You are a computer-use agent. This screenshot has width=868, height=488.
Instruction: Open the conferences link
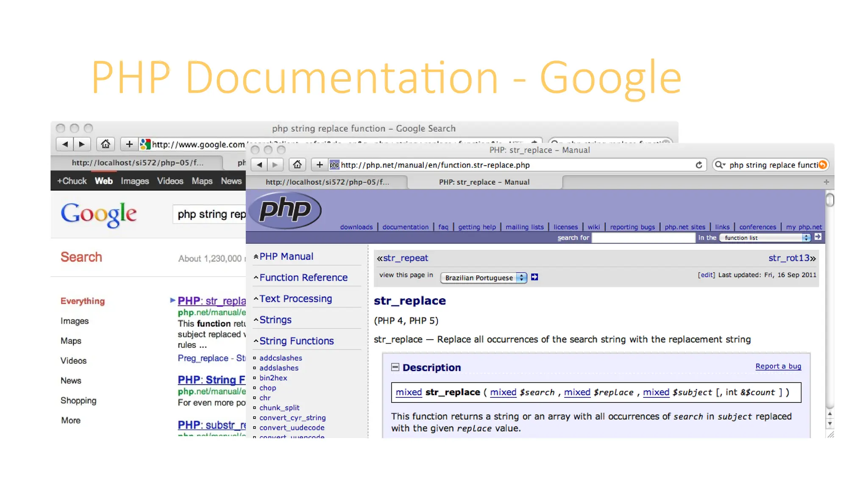tap(758, 227)
